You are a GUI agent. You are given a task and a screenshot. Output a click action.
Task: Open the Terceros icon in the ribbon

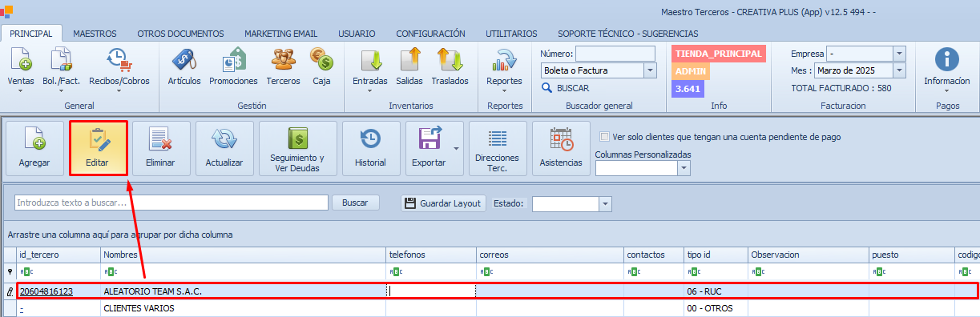[x=283, y=67]
